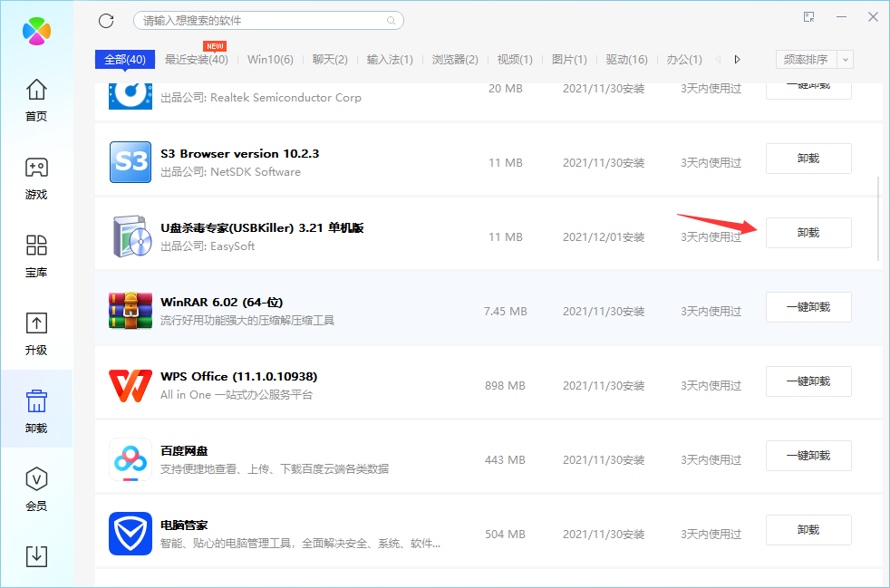The width and height of the screenshot is (890, 588).
Task: Click the vertical list scrollbar
Action: point(878,218)
